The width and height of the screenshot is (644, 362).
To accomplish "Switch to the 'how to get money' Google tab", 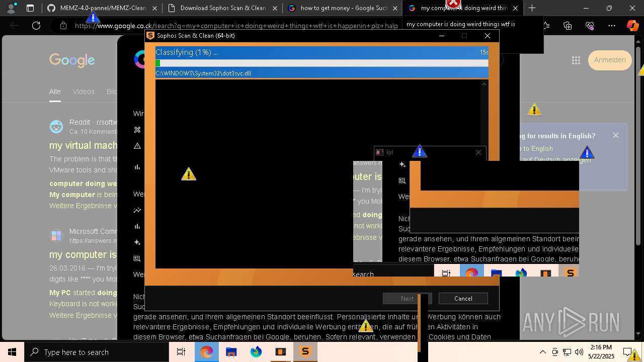I will pyautogui.click(x=344, y=8).
